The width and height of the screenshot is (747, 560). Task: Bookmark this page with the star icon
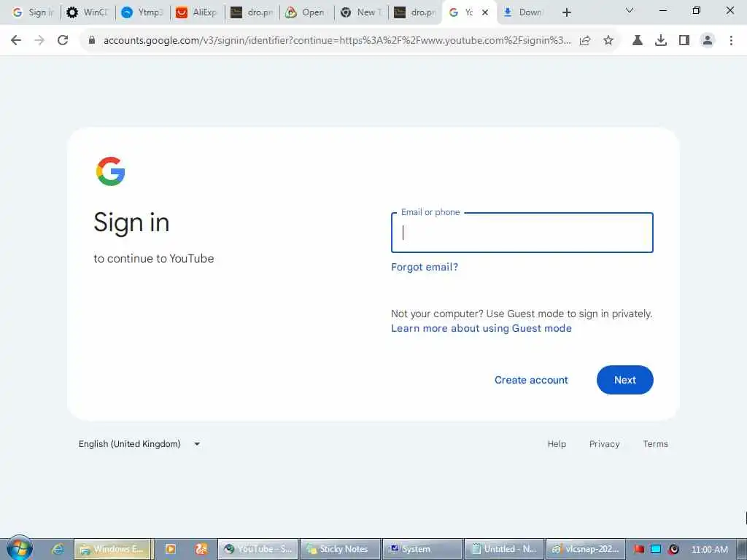608,41
